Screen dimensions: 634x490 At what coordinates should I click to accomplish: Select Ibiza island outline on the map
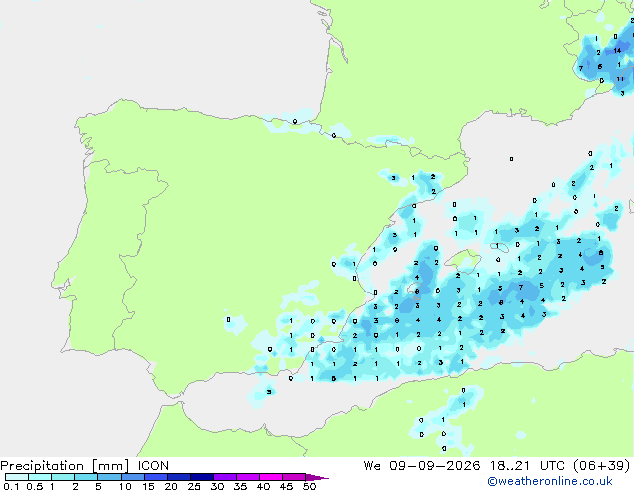point(414,288)
